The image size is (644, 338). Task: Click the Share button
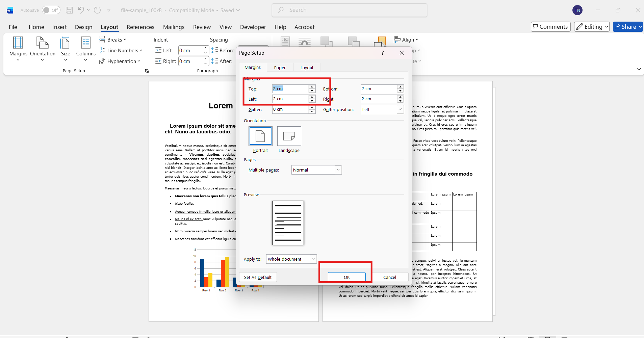(x=628, y=27)
